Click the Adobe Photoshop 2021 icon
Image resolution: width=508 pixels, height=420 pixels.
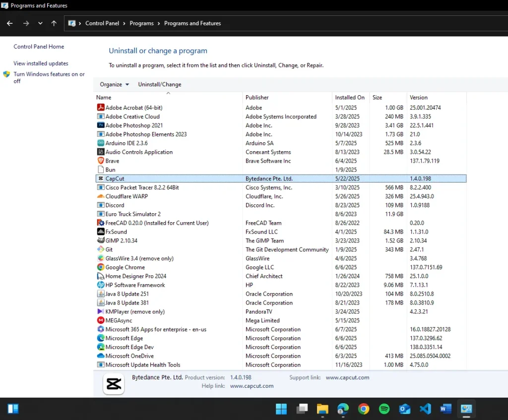101,125
